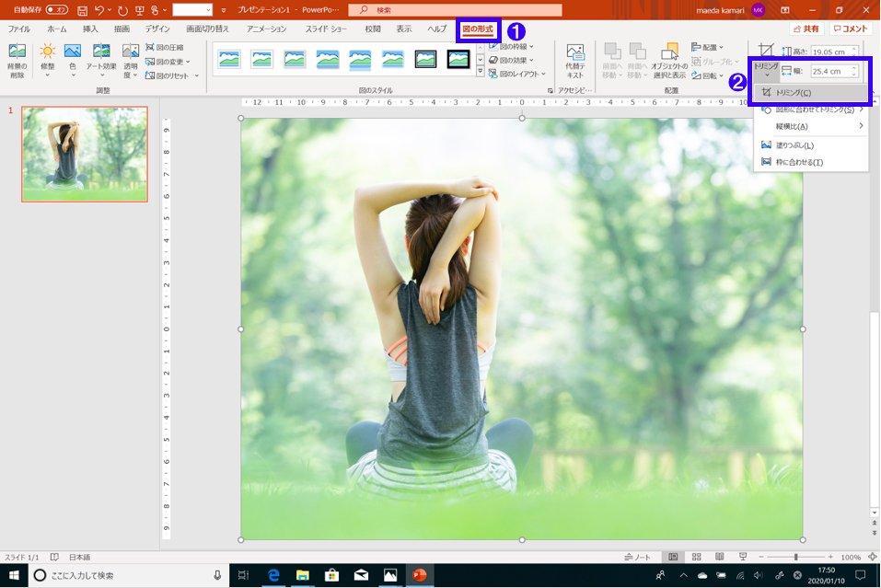Choose 枠に合わせる(T) fit option
881x588 pixels.
pyautogui.click(x=810, y=162)
